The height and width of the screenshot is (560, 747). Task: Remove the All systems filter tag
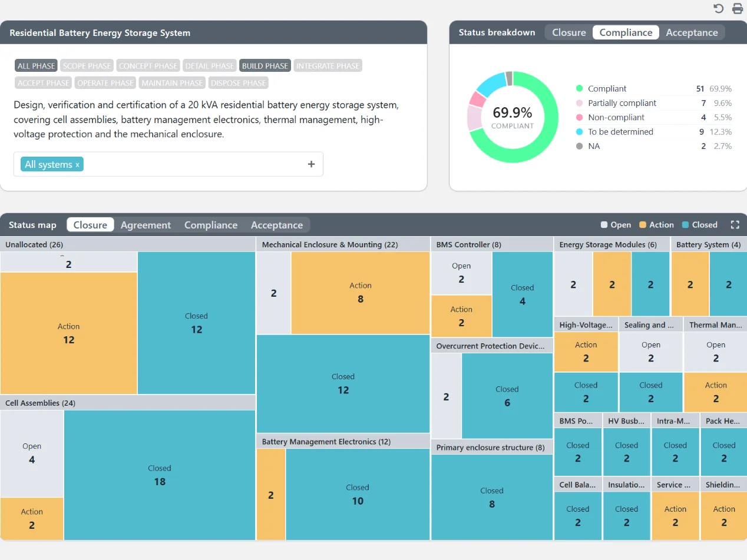(77, 165)
